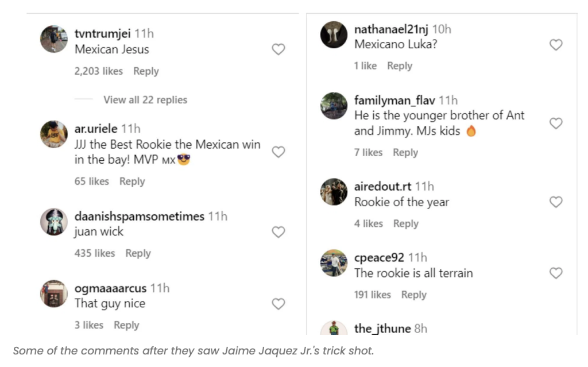Like the "Rookie of the year" comment

556,202
